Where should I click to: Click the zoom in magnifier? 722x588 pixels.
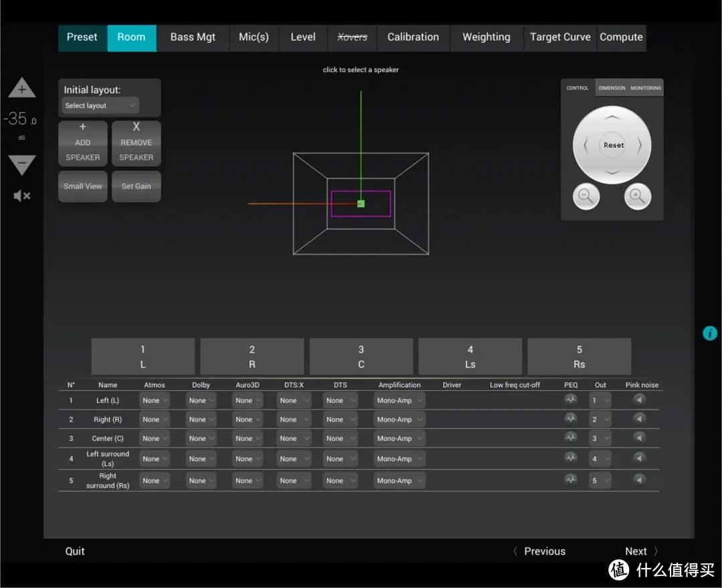tap(637, 196)
